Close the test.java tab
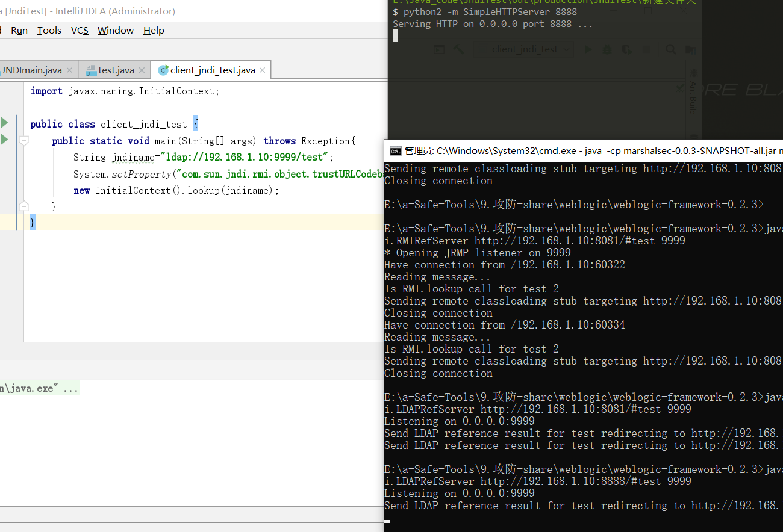Screen dimensions: 783x532 [x=142, y=70]
